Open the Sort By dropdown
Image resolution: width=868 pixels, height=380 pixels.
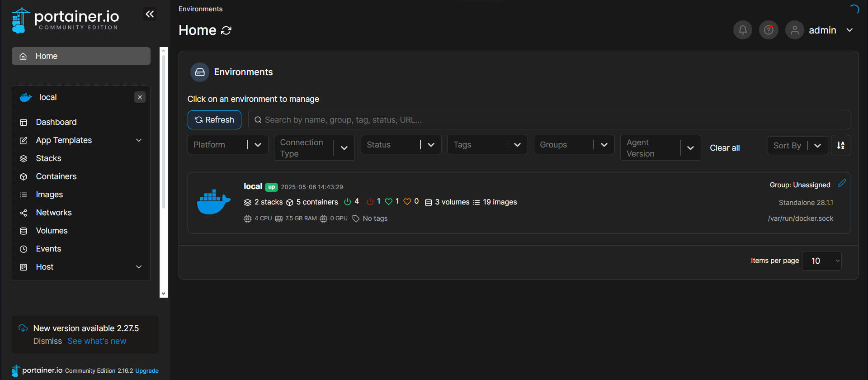tap(797, 146)
